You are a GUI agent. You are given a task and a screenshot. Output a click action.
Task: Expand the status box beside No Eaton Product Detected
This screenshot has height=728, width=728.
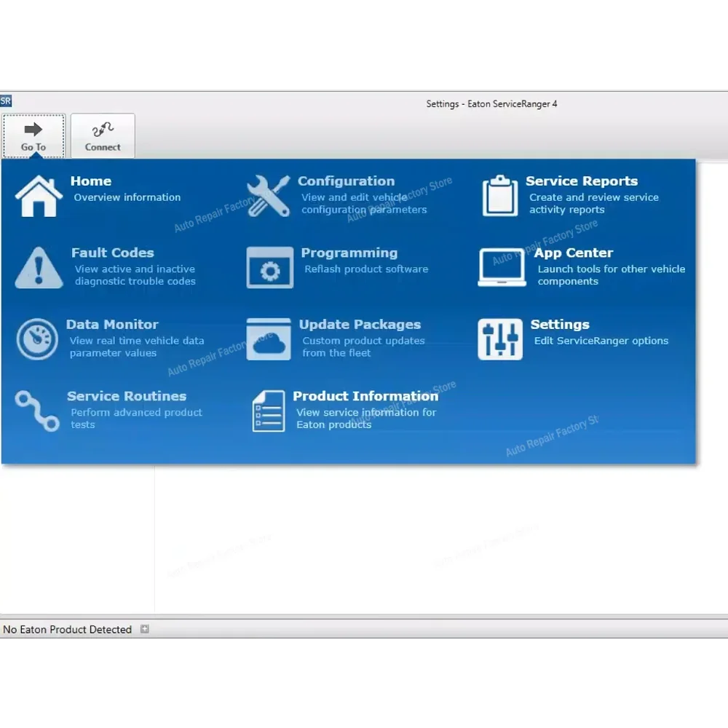[x=145, y=629]
